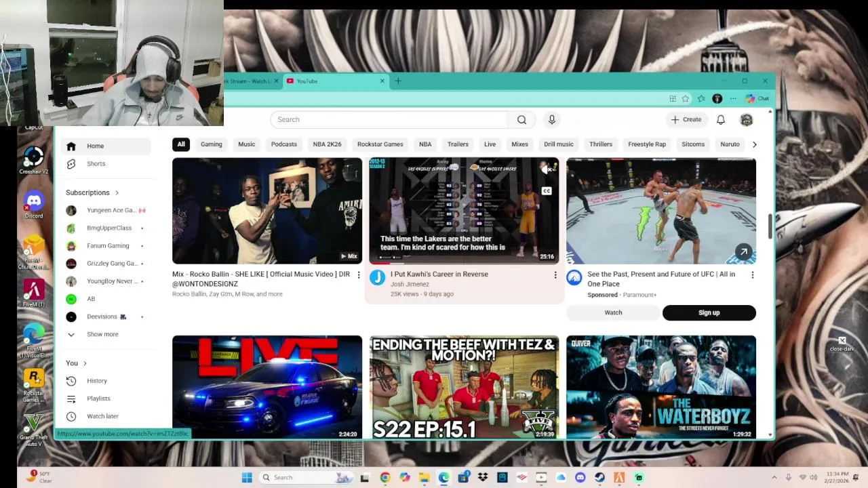The image size is (868, 488).
Task: Click the Windows taskbar Search box
Action: pyautogui.click(x=306, y=477)
